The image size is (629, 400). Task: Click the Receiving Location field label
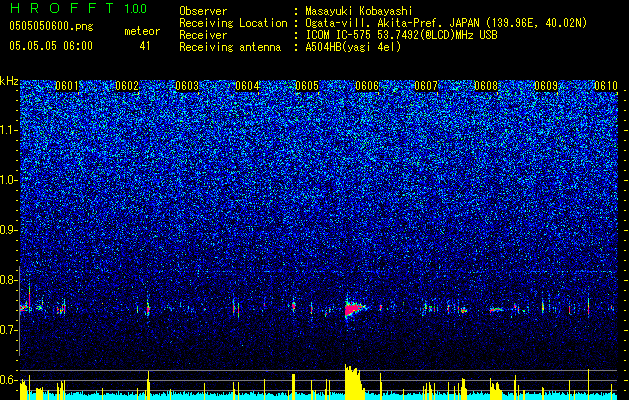(233, 23)
